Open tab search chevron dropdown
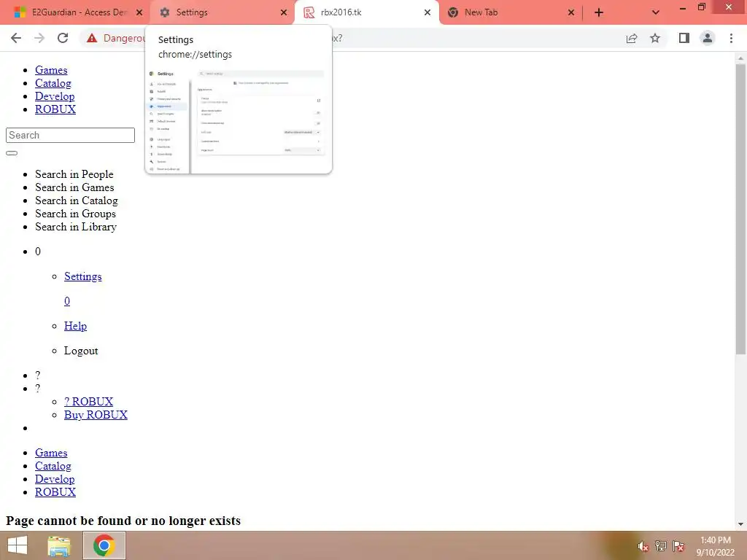This screenshot has height=560, width=747. [656, 12]
